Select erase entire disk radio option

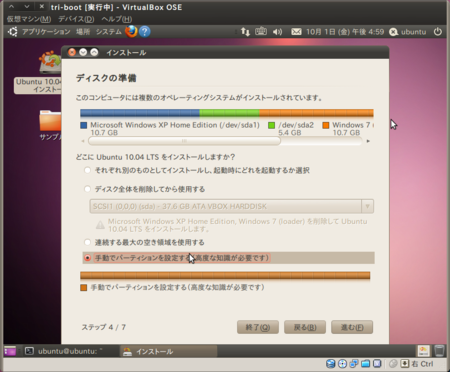pos(87,189)
